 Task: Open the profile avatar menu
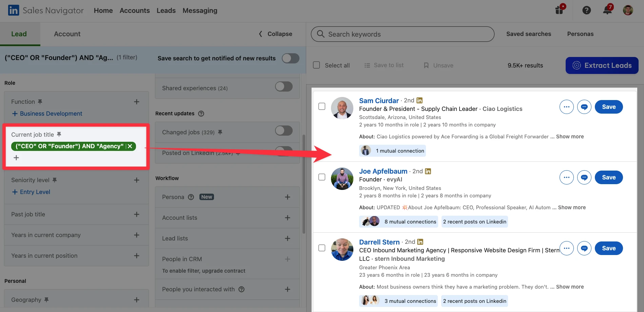tap(628, 10)
